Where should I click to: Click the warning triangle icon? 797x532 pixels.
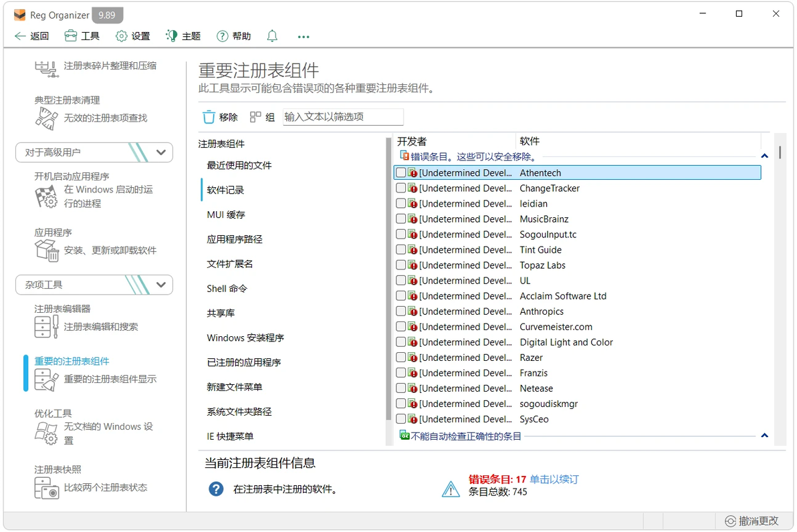click(451, 489)
